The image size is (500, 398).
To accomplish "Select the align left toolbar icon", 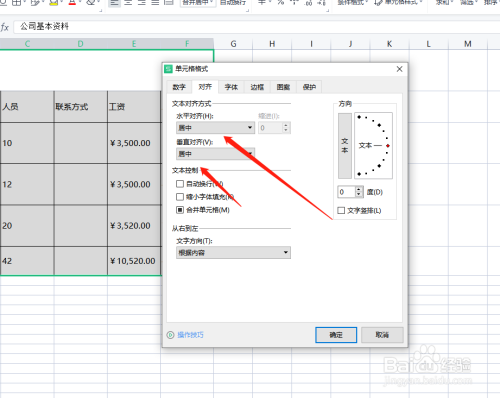I will pos(114,3).
